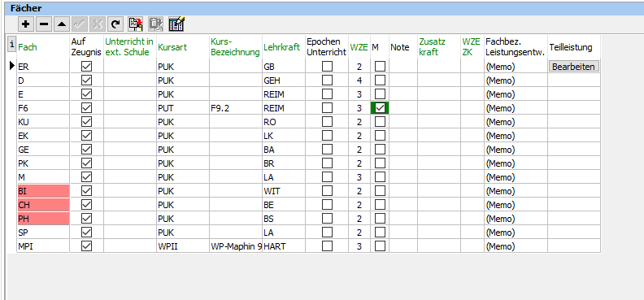Select the red-highlighted BI subject cell
644x300 pixels.
tap(44, 191)
